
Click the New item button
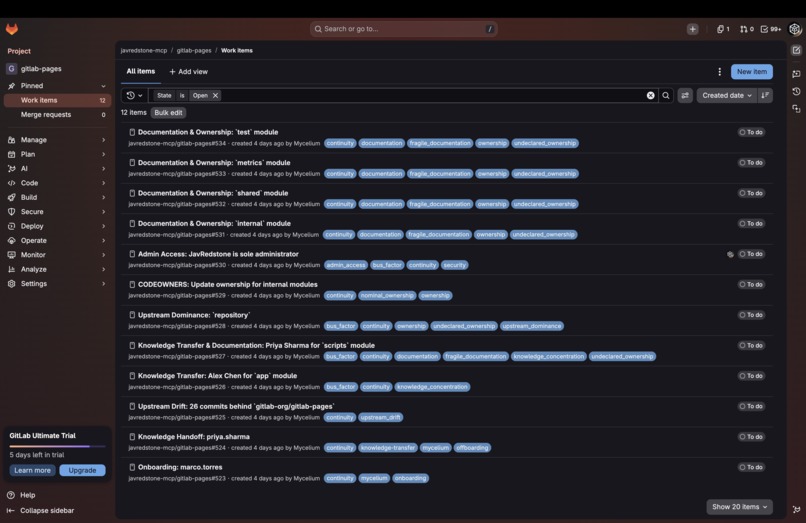point(752,71)
